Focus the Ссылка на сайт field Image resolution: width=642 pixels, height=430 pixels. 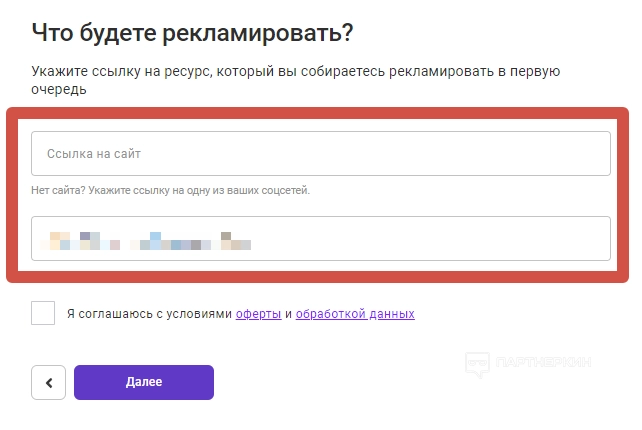(x=320, y=154)
